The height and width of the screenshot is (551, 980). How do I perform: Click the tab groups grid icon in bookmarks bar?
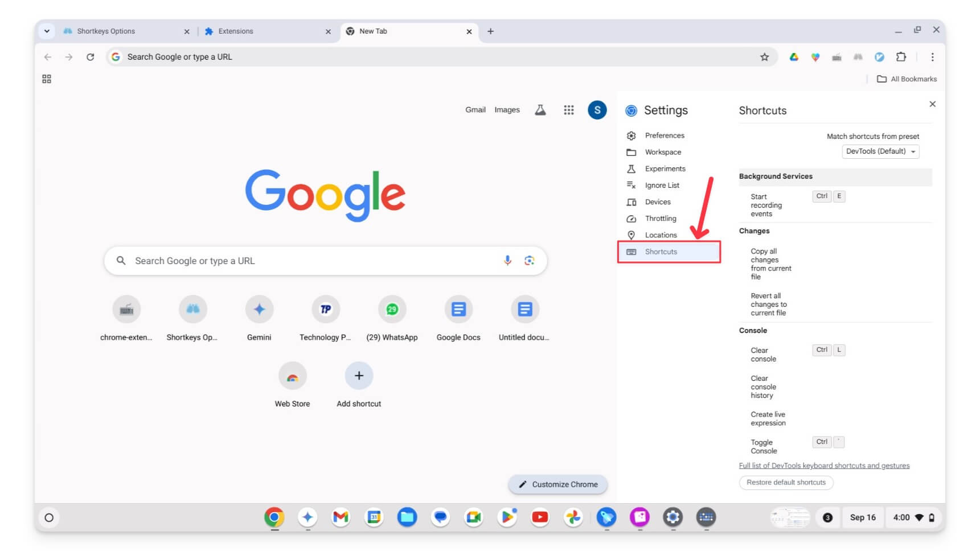(47, 79)
